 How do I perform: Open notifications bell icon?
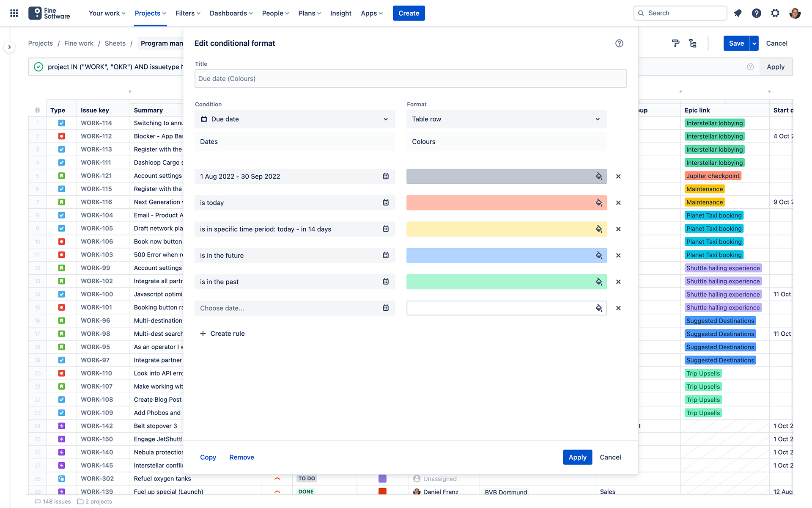pyautogui.click(x=738, y=13)
